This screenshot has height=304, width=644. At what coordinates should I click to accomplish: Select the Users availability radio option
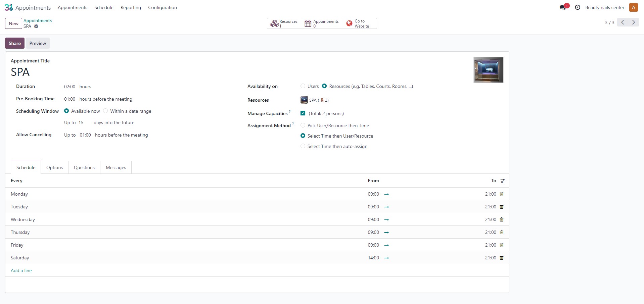303,86
